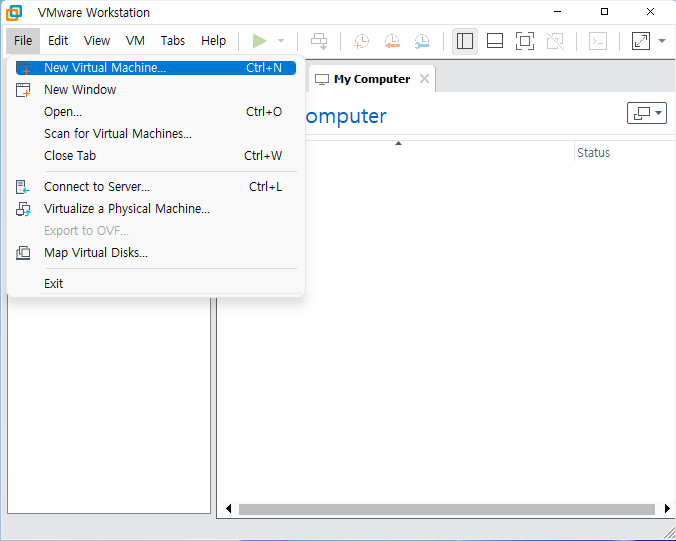Screen dimensions: 676x541
Task: Take a snapshot with clock-plus icon
Action: [361, 41]
